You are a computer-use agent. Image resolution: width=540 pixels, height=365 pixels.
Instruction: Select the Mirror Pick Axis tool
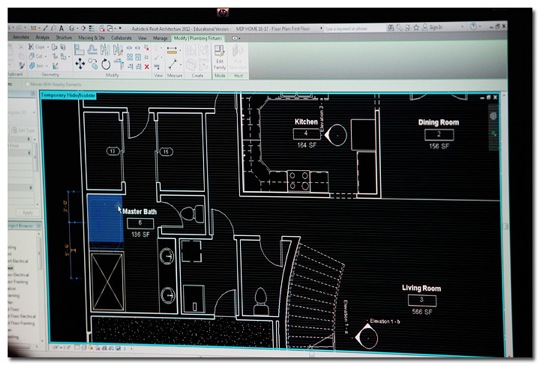[105, 50]
